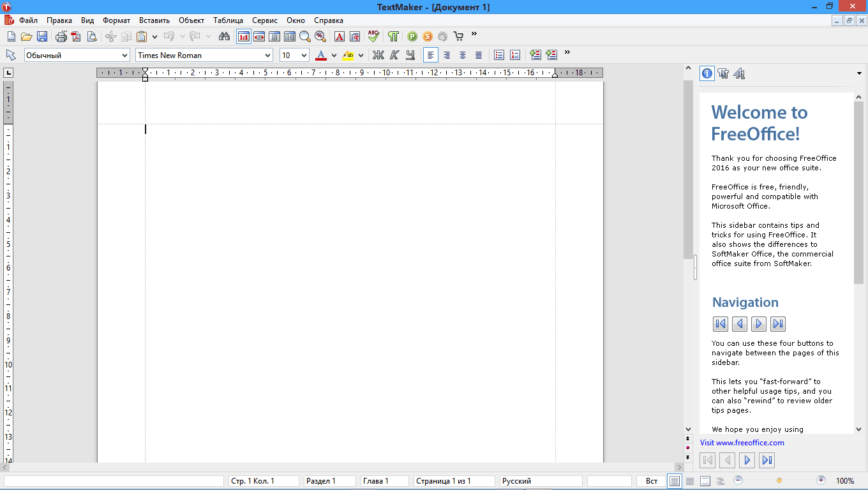
Task: Run spell check with the ABC checkmark icon
Action: click(x=373, y=36)
